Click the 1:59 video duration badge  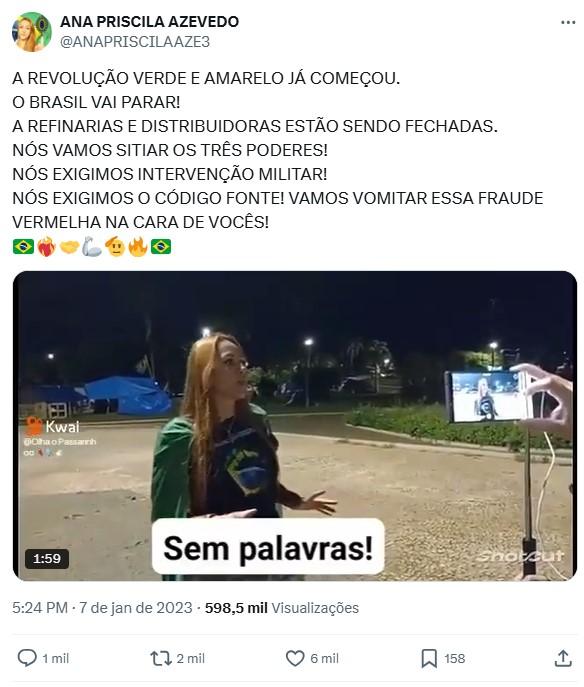click(47, 559)
